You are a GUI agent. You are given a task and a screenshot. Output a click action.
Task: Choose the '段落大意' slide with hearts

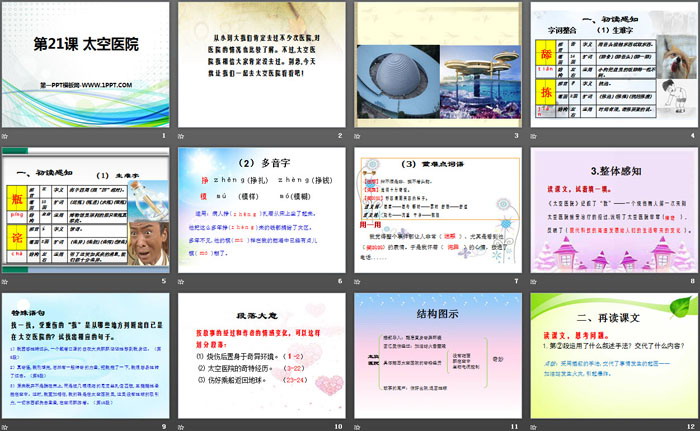click(261, 354)
